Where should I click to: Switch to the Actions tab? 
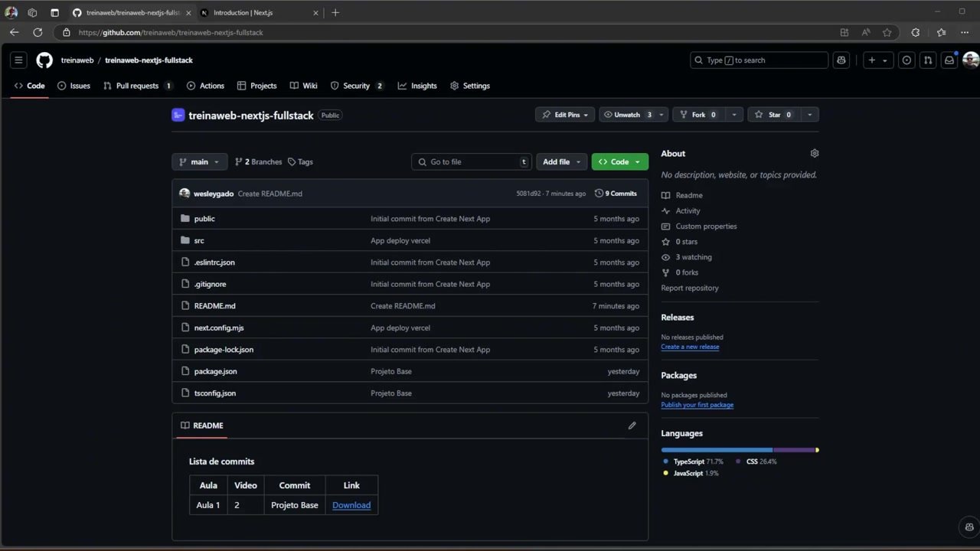tap(205, 86)
